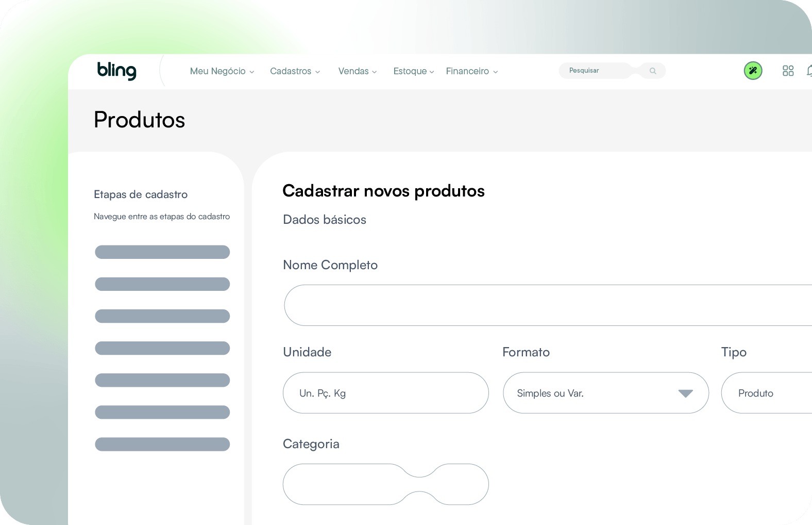
Task: Click the green magic wand icon
Action: pos(753,71)
